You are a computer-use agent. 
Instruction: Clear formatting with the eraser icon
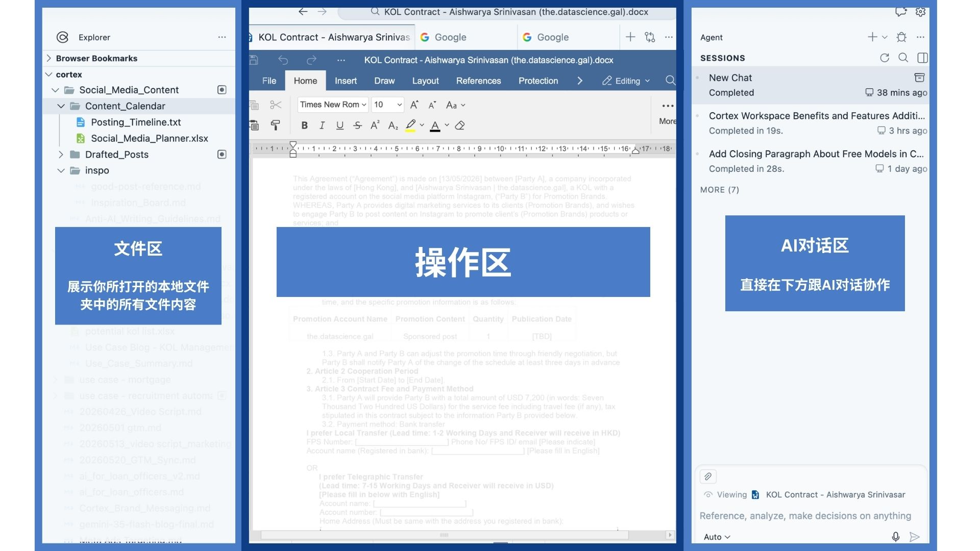pyautogui.click(x=460, y=126)
